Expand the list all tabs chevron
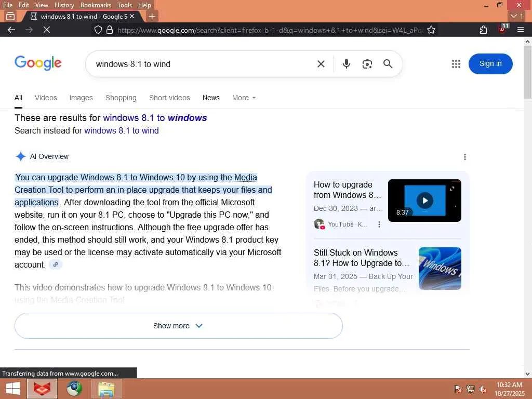 click(x=517, y=16)
